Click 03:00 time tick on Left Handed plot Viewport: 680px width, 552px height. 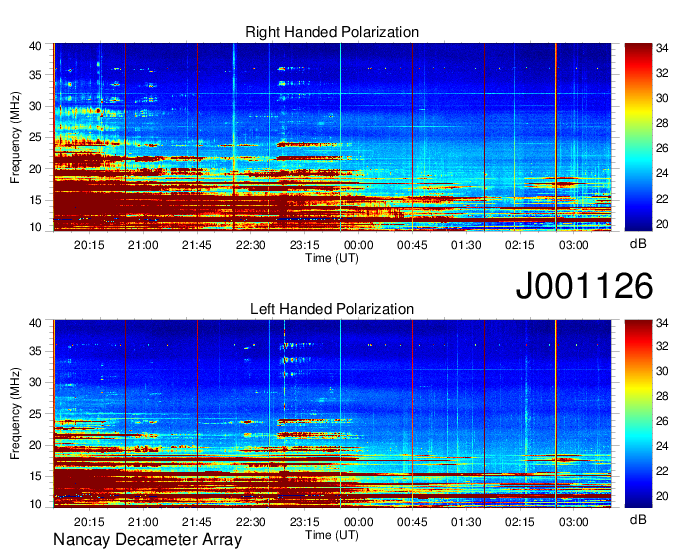(573, 522)
